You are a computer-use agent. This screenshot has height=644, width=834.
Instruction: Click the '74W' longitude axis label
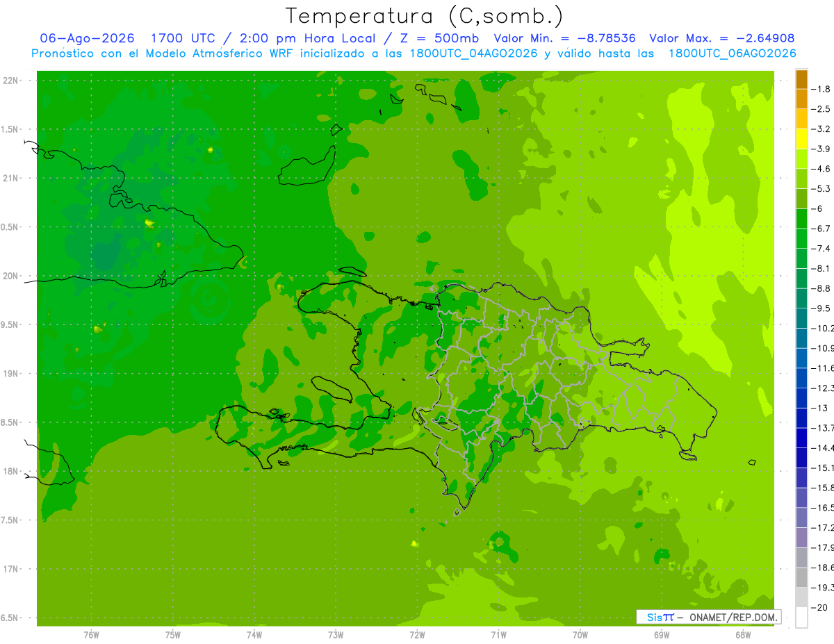[254, 635]
